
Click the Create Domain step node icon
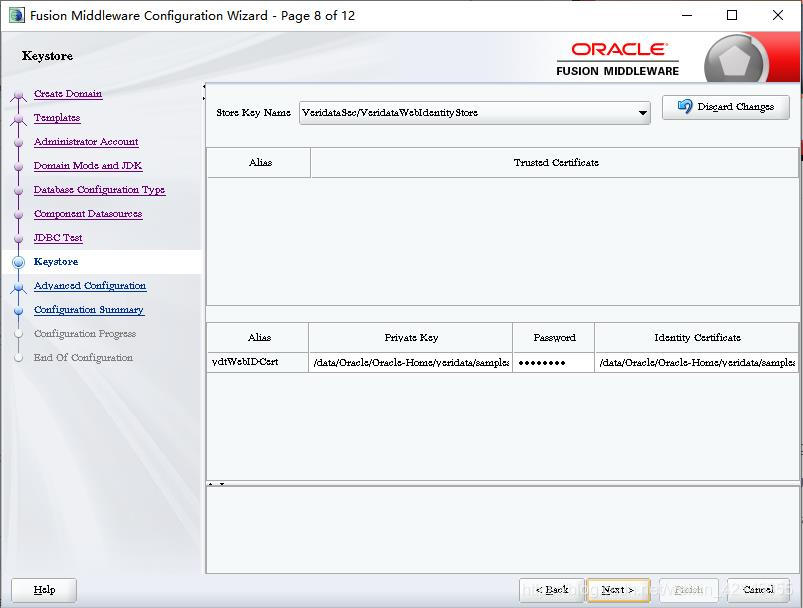18,95
